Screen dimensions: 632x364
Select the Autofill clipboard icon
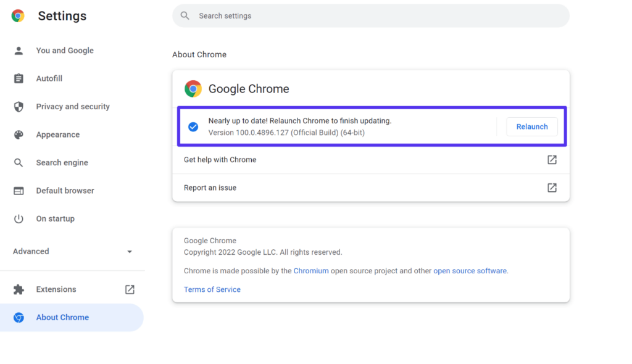point(19,78)
